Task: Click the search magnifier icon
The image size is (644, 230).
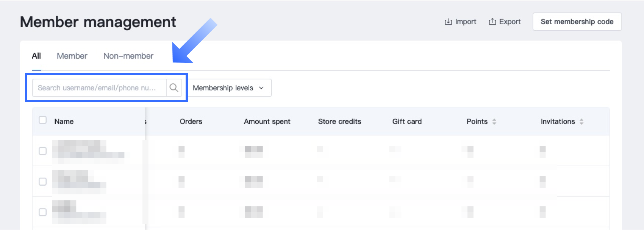Action: click(x=174, y=88)
